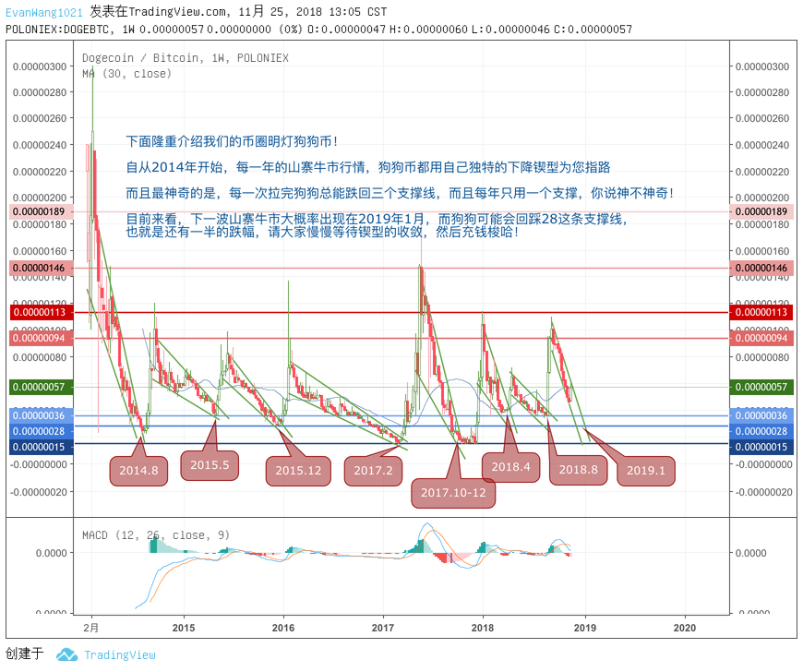Click the dark blue 0.00000015 tag on right axis
The height and width of the screenshot is (672, 803).
tap(761, 447)
